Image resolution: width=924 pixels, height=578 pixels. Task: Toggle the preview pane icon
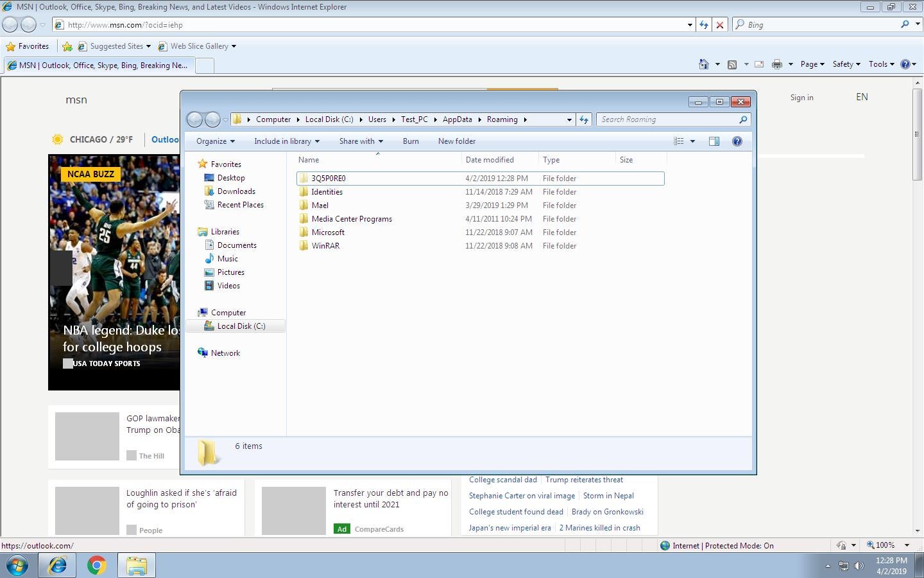714,141
